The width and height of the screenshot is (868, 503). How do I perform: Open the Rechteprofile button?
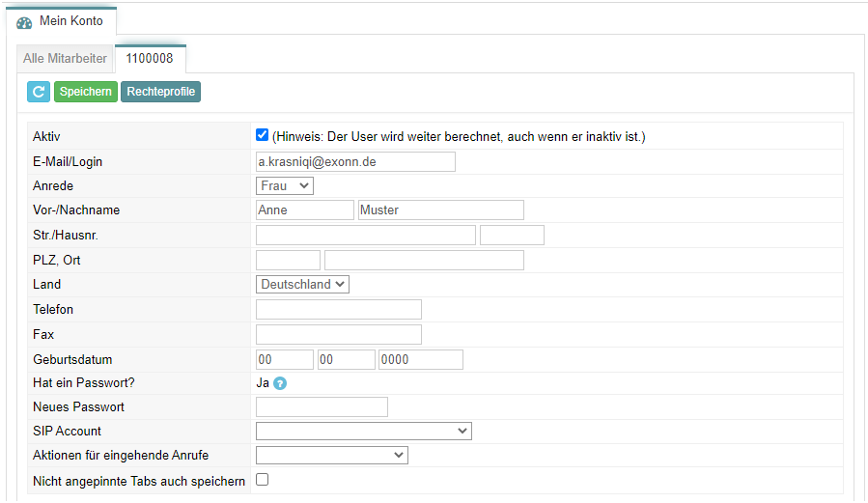click(160, 92)
